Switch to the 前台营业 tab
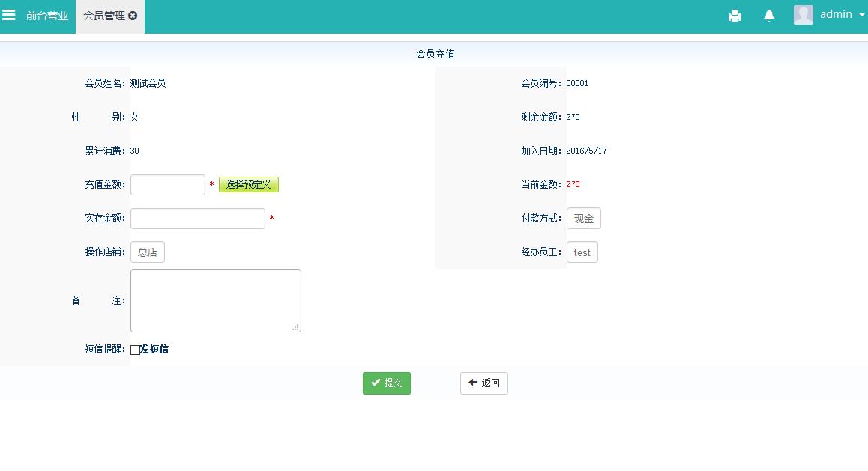Viewport: 868px width, 471px height. [x=46, y=16]
